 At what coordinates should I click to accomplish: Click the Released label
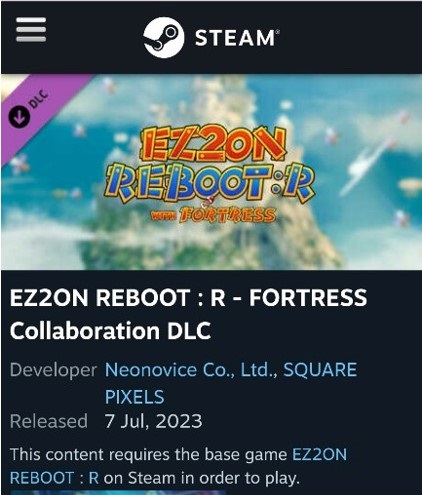[49, 421]
